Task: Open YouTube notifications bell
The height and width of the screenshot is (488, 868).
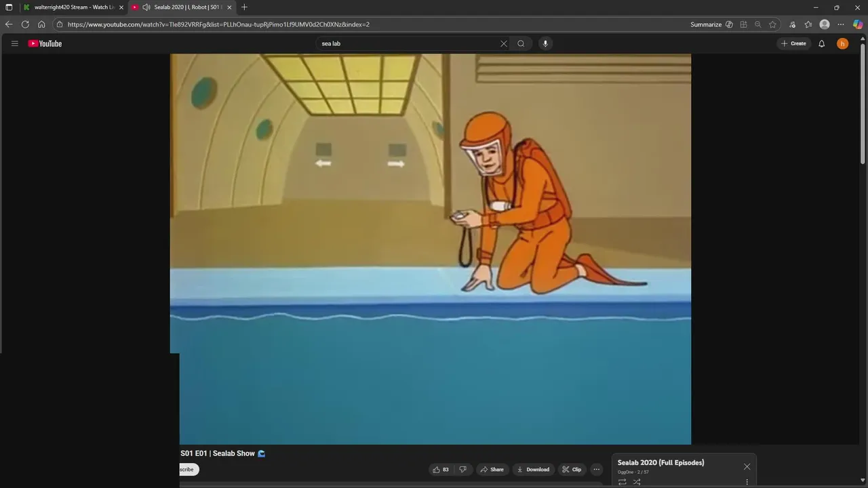Action: click(822, 43)
